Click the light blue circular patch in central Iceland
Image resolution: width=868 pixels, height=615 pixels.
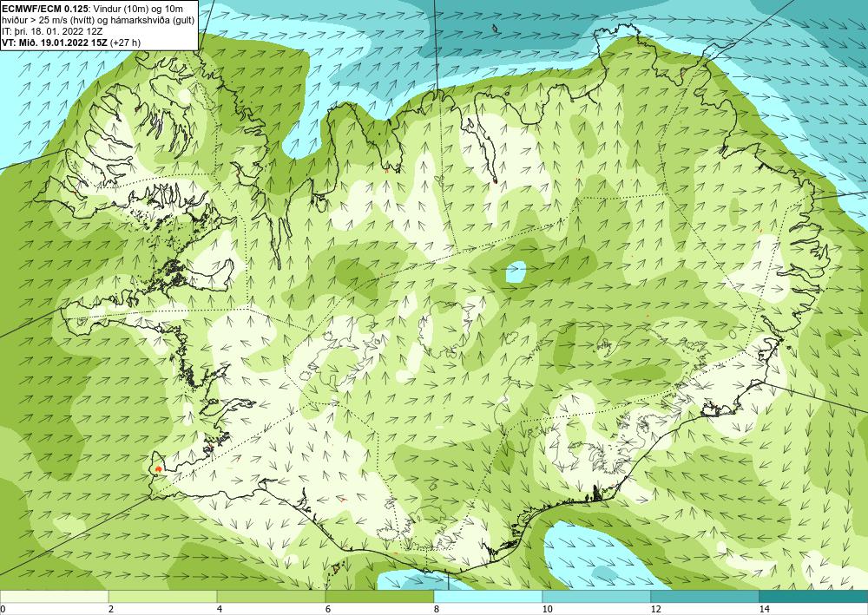point(516,272)
